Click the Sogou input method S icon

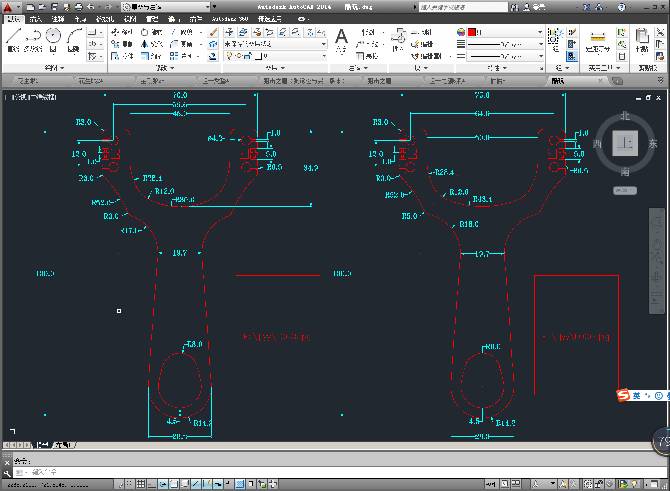coord(623,395)
